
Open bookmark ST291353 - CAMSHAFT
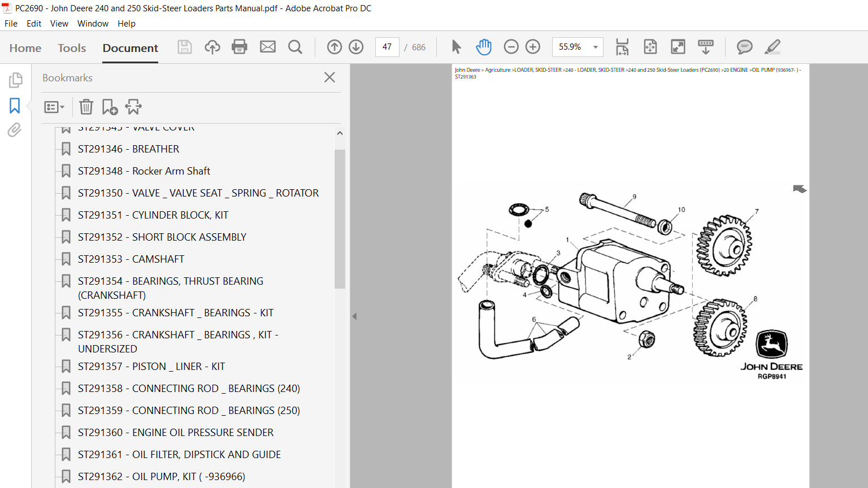(131, 259)
